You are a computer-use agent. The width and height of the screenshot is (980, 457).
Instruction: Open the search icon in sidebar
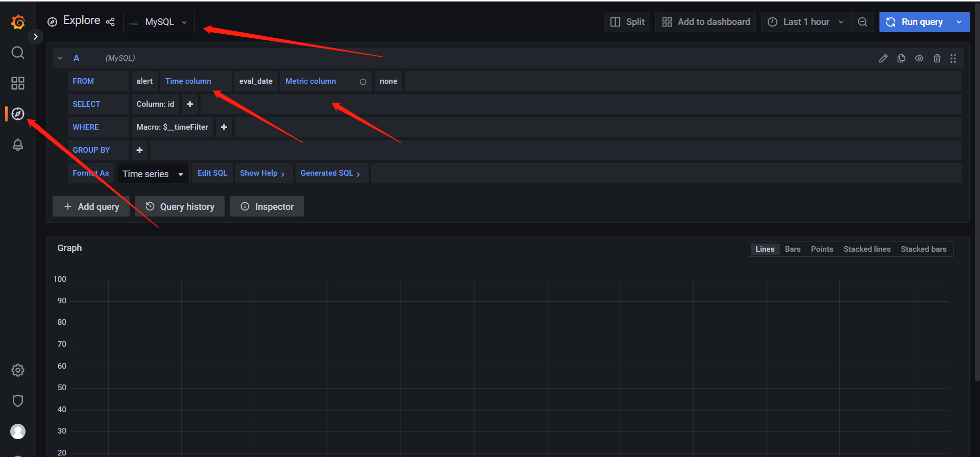[18, 53]
